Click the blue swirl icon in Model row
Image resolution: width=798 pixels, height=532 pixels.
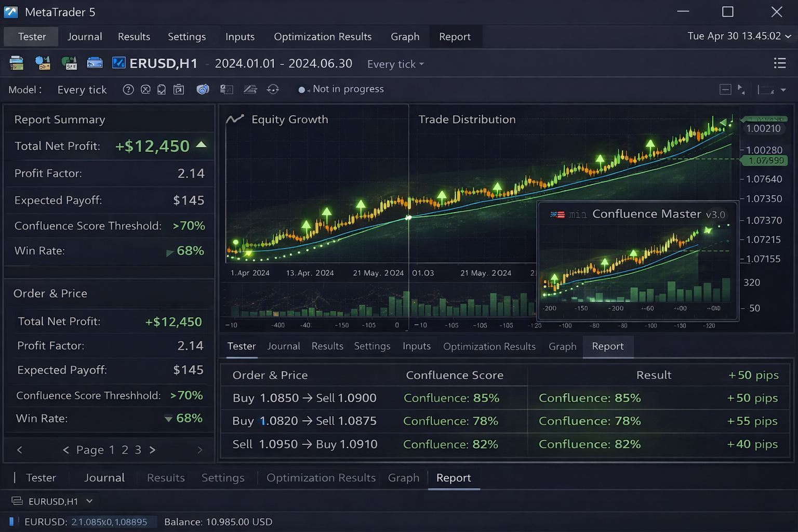(x=203, y=89)
